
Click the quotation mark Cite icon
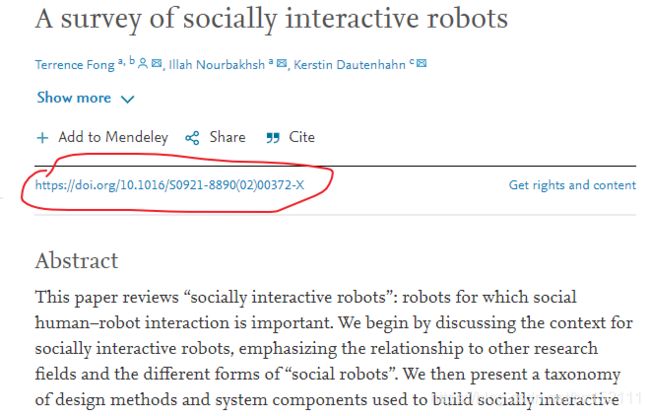click(x=273, y=138)
